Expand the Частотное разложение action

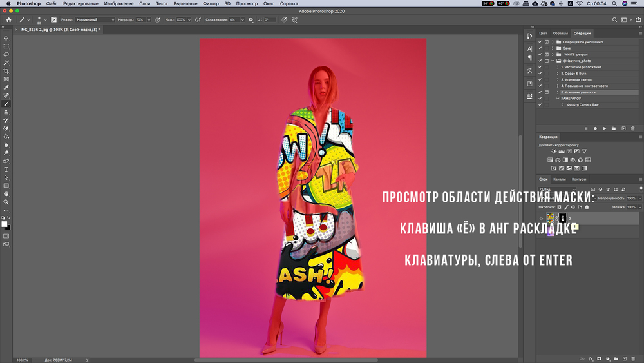point(558,67)
